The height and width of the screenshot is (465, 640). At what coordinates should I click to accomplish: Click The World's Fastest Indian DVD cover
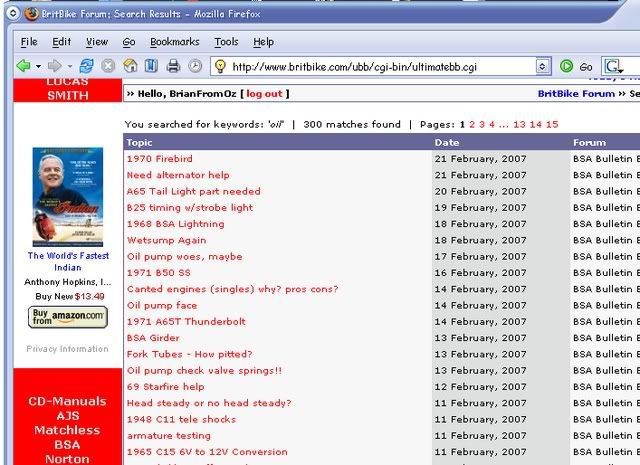tap(68, 197)
